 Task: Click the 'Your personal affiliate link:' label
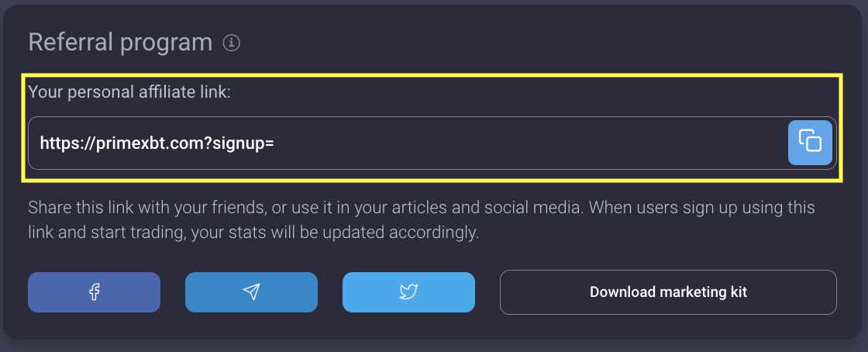(x=129, y=92)
